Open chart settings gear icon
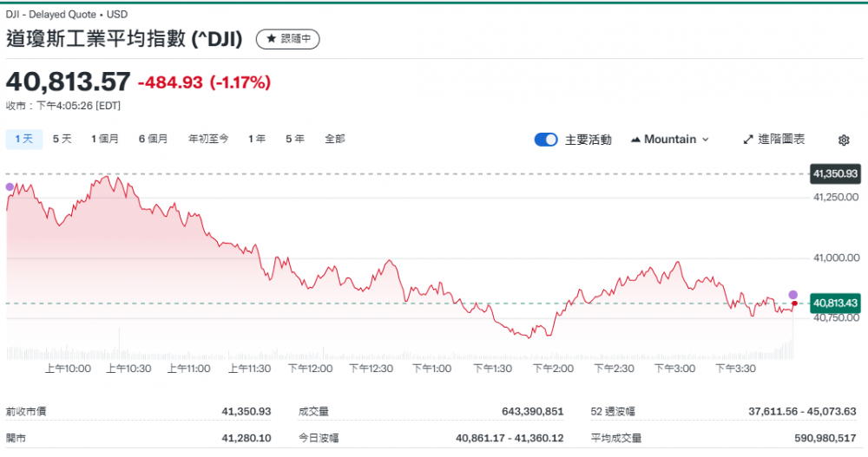Screen dimensions: 868x457 [x=844, y=140]
